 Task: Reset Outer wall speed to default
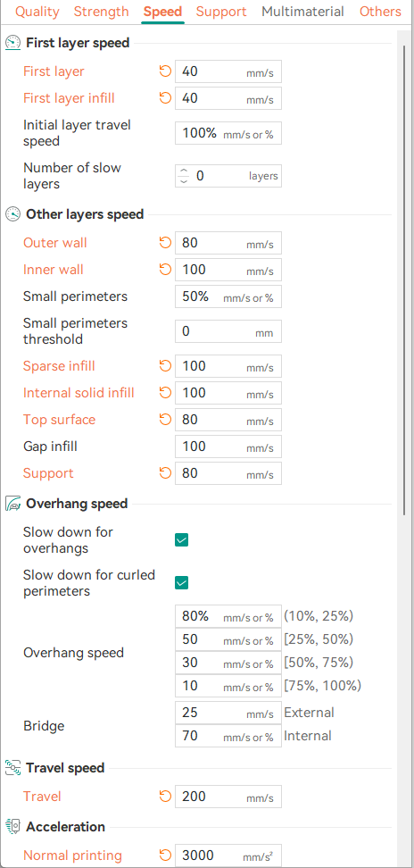pyautogui.click(x=165, y=243)
